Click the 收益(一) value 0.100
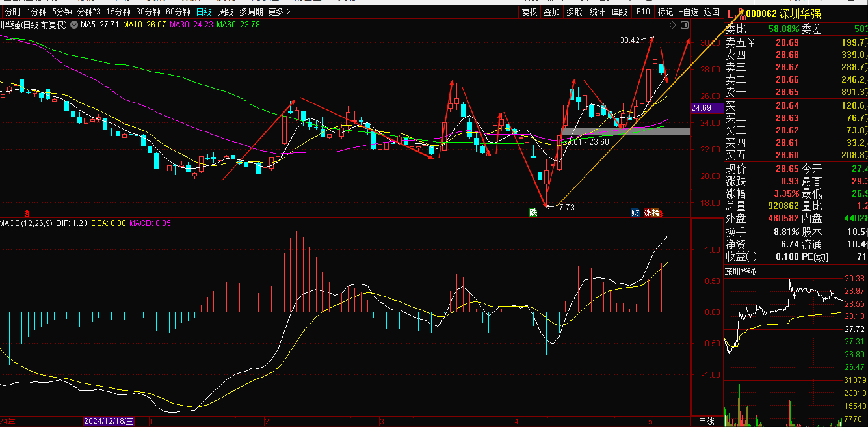This screenshot has width=868, height=427. pos(787,256)
